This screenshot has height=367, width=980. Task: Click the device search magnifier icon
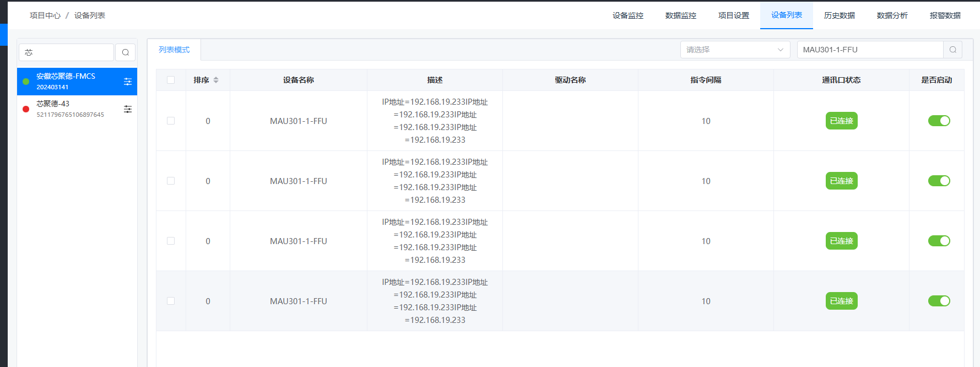(x=953, y=50)
